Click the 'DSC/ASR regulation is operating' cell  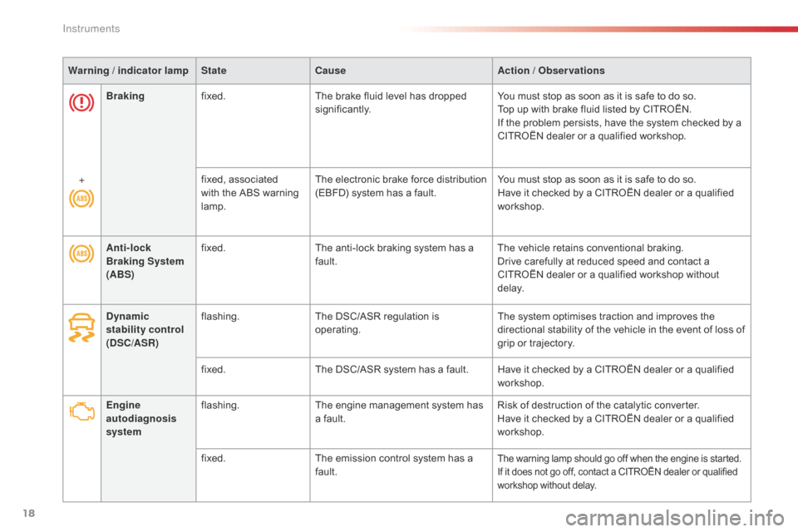point(377,323)
